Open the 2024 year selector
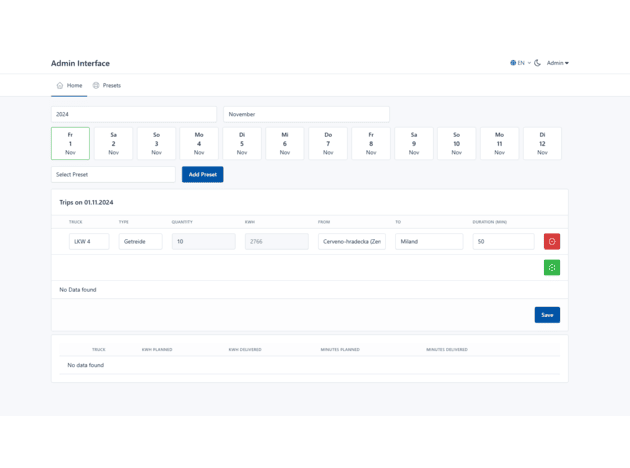Image resolution: width=630 pixels, height=468 pixels. [134, 114]
